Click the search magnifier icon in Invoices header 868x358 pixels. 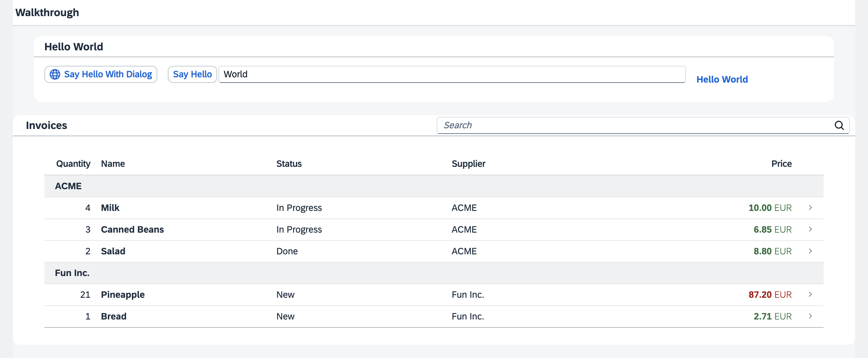pos(839,125)
